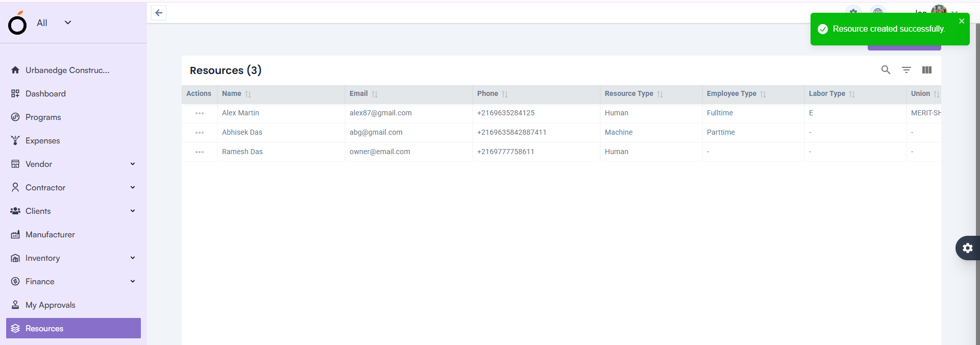The image size is (980, 345).
Task: Expand the Inventory submenu chevron
Action: click(133, 258)
